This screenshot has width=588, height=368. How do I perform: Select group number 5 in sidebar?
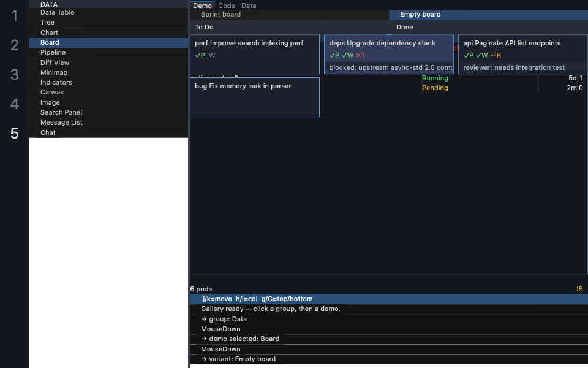pos(14,133)
